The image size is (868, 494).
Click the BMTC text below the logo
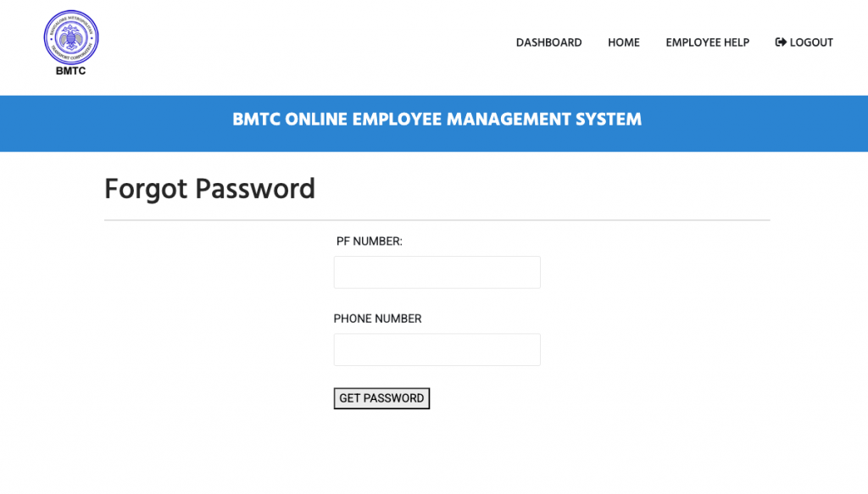point(70,71)
